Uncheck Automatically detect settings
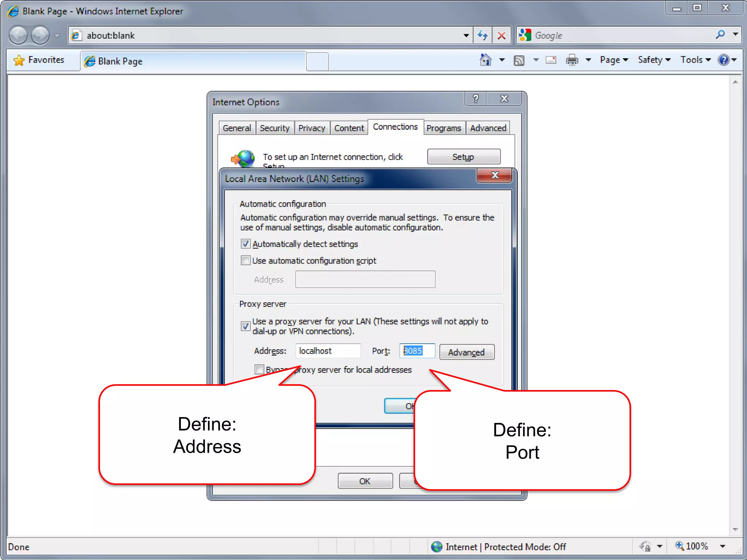The height and width of the screenshot is (560, 747). click(x=245, y=244)
